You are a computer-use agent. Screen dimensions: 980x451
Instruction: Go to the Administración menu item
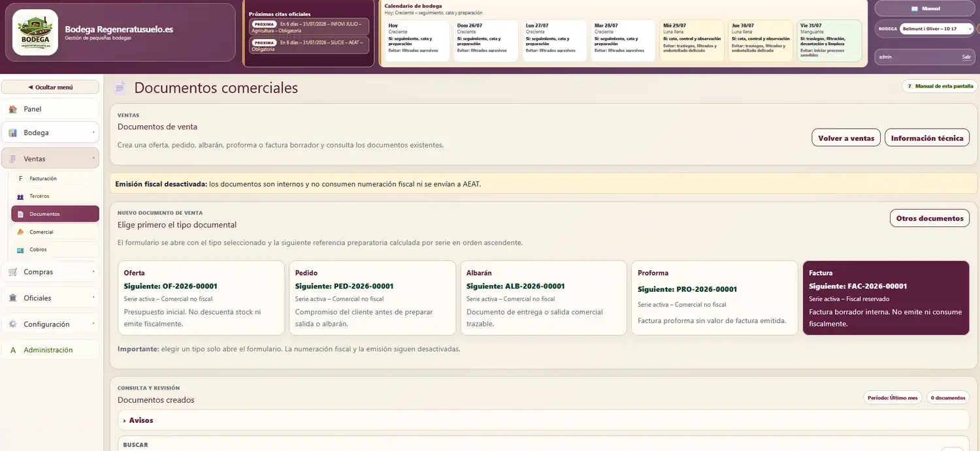click(50, 350)
